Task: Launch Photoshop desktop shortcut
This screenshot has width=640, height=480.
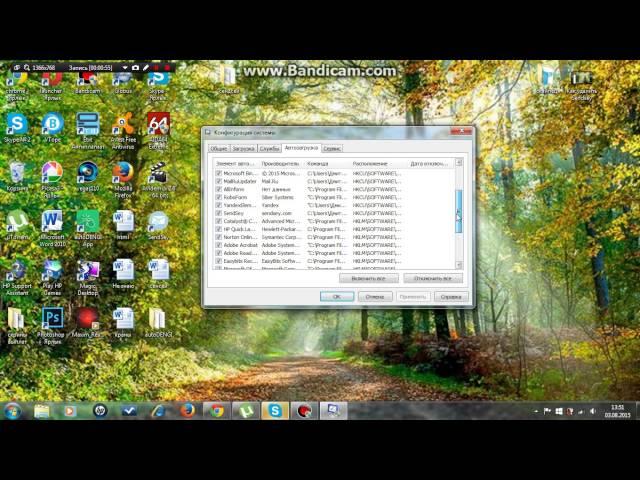Action: [52, 320]
